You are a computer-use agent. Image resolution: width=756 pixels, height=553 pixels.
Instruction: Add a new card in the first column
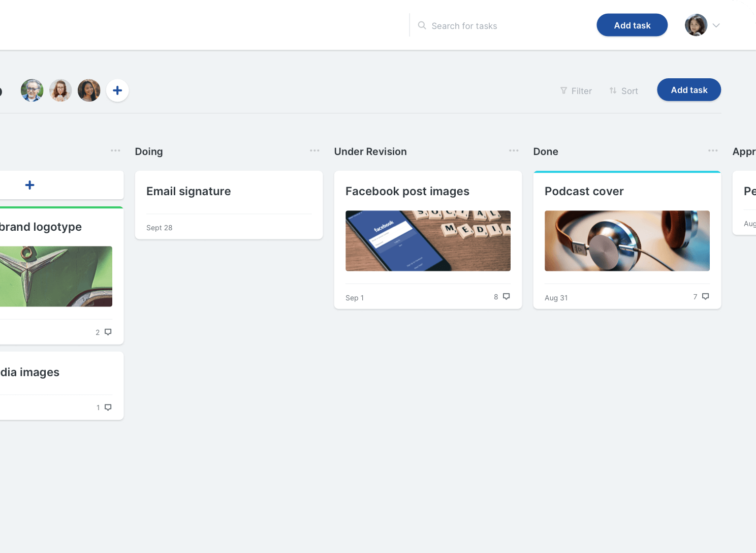(x=30, y=185)
